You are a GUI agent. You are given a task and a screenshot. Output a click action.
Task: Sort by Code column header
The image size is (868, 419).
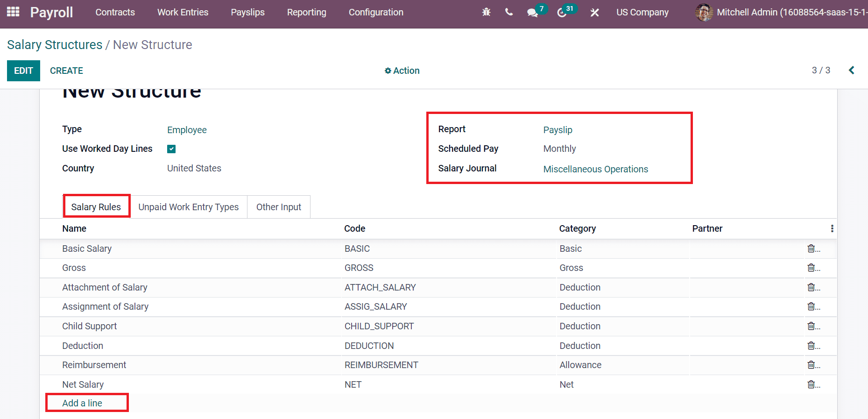point(354,228)
